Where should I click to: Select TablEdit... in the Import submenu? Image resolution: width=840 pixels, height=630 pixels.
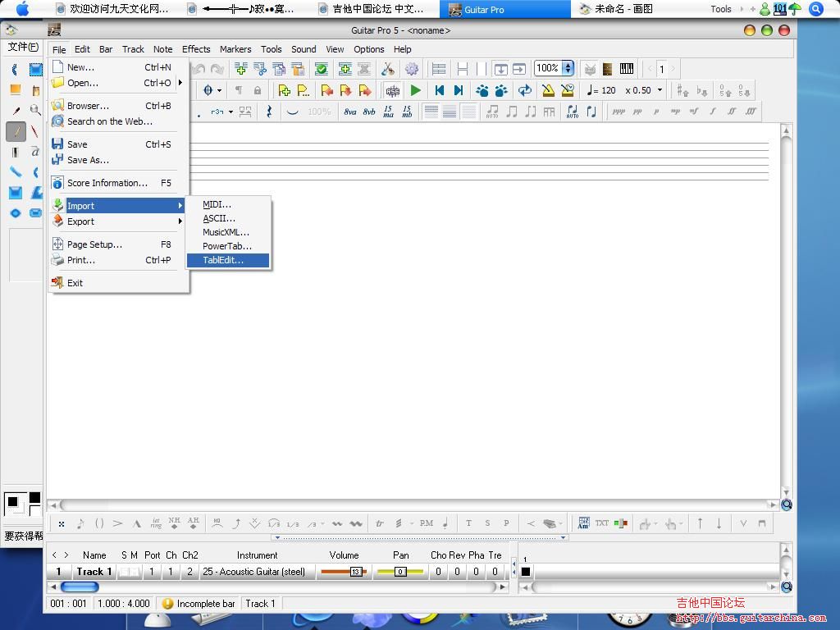(x=228, y=260)
